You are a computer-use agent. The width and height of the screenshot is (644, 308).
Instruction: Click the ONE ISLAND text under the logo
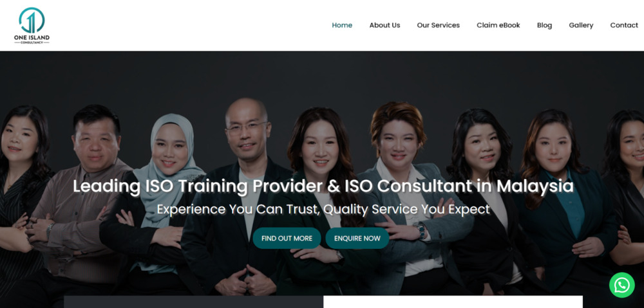tap(32, 37)
